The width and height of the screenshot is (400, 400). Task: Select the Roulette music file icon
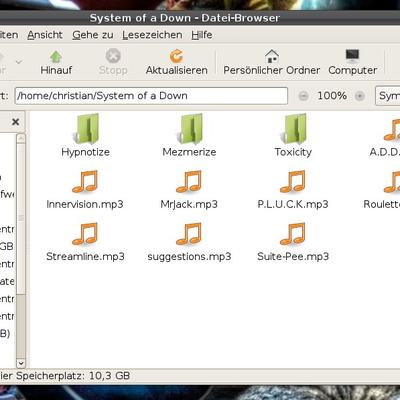point(392,182)
